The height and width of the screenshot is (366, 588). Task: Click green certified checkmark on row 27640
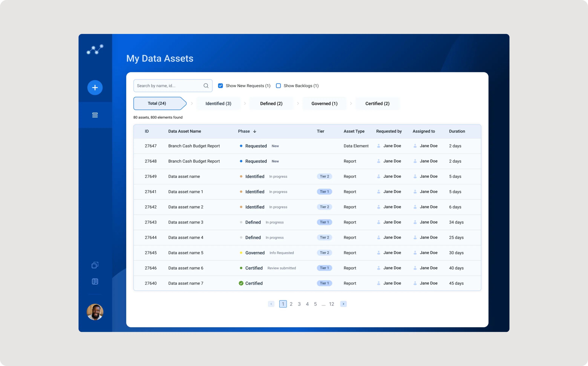(x=241, y=283)
